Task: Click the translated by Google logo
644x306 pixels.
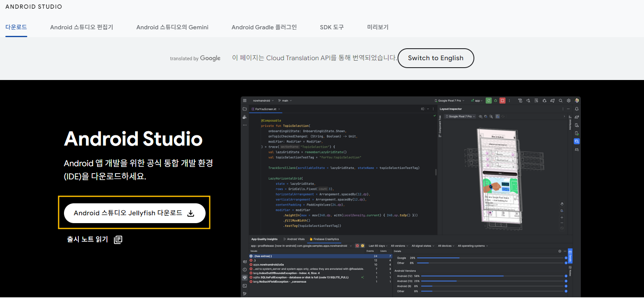Action: [x=195, y=58]
